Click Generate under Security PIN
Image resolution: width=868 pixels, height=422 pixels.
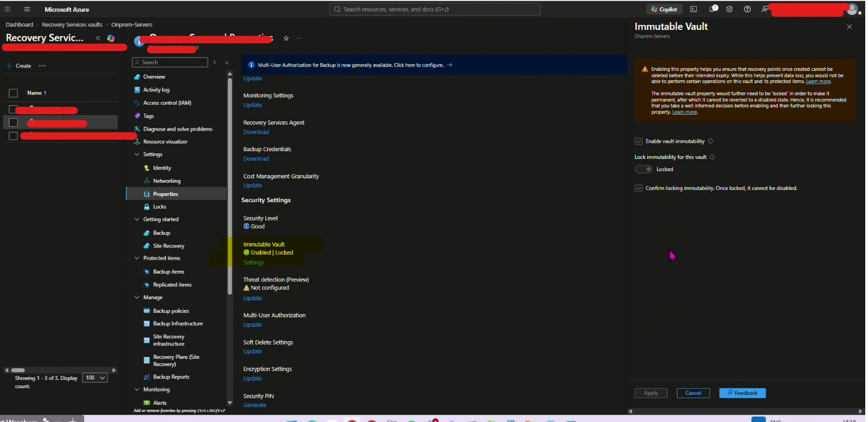(255, 405)
